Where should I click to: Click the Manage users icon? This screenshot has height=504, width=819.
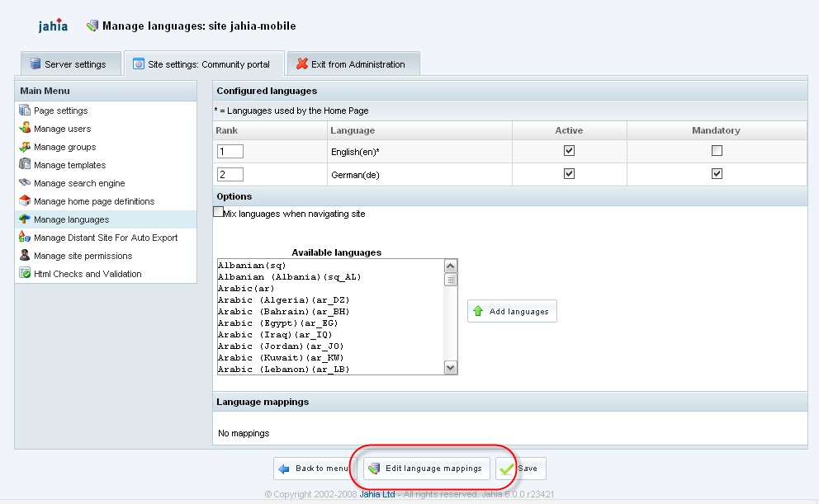[x=25, y=128]
